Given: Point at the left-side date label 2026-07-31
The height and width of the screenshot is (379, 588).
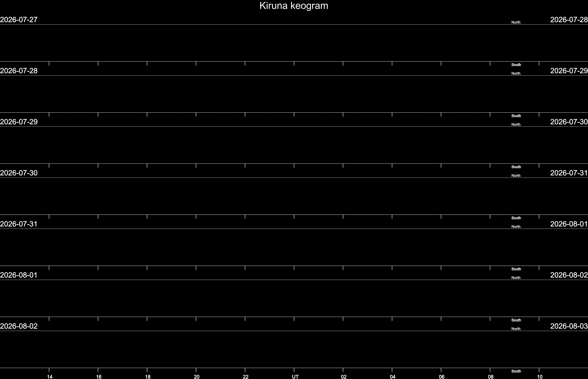Looking at the screenshot, I should tap(19, 224).
